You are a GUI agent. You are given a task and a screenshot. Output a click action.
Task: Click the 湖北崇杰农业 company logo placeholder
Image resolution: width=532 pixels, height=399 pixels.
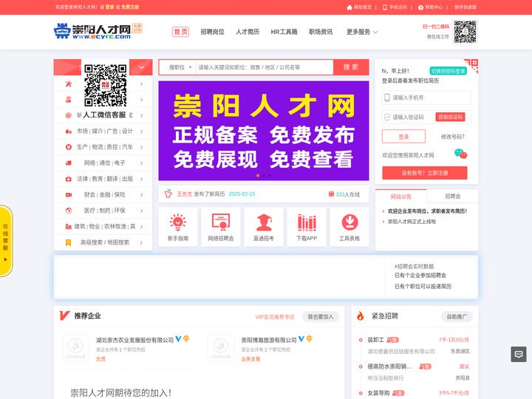(75, 348)
